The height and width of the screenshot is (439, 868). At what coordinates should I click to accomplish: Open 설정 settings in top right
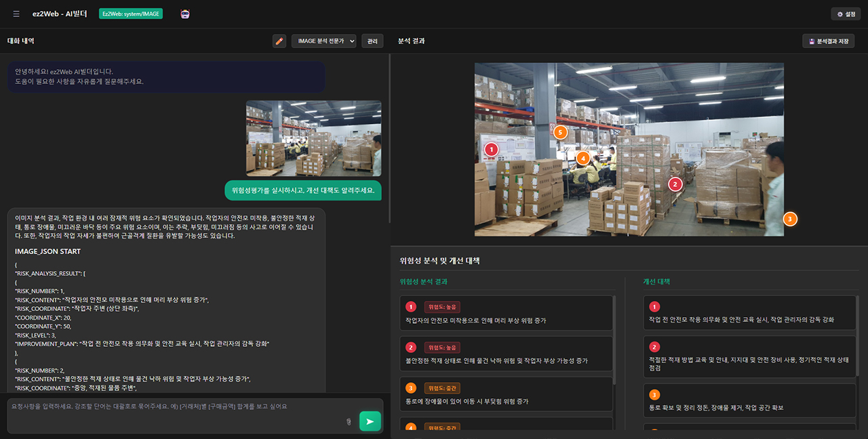[x=845, y=14]
